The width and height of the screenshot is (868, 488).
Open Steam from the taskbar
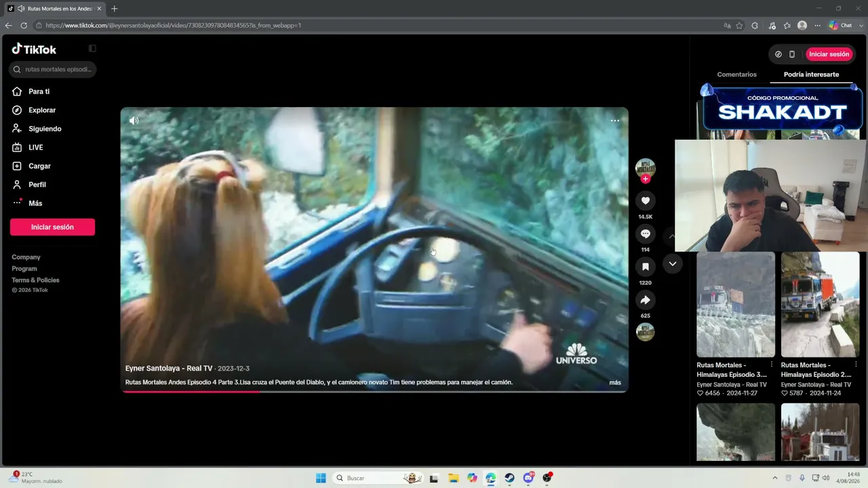click(509, 478)
